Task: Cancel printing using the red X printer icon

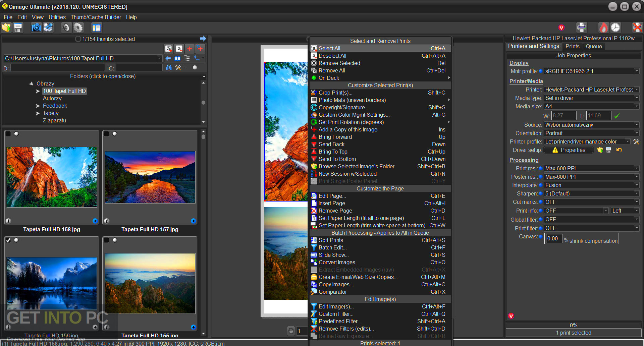Action: (x=636, y=27)
